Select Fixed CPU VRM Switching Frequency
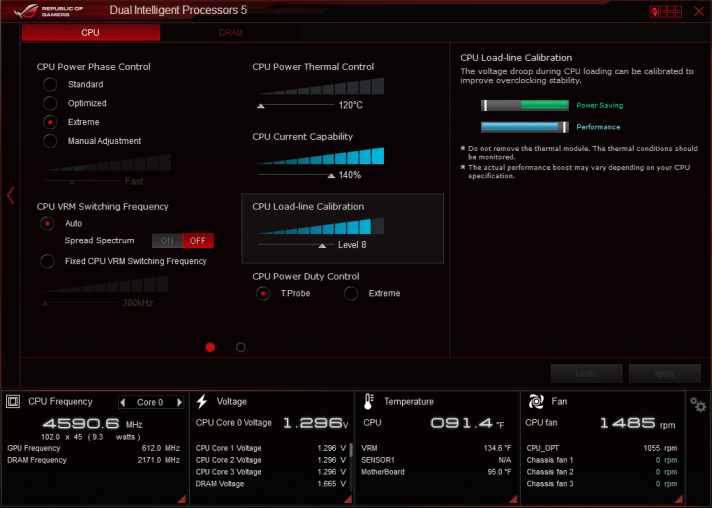The image size is (712, 508). pos(47,261)
